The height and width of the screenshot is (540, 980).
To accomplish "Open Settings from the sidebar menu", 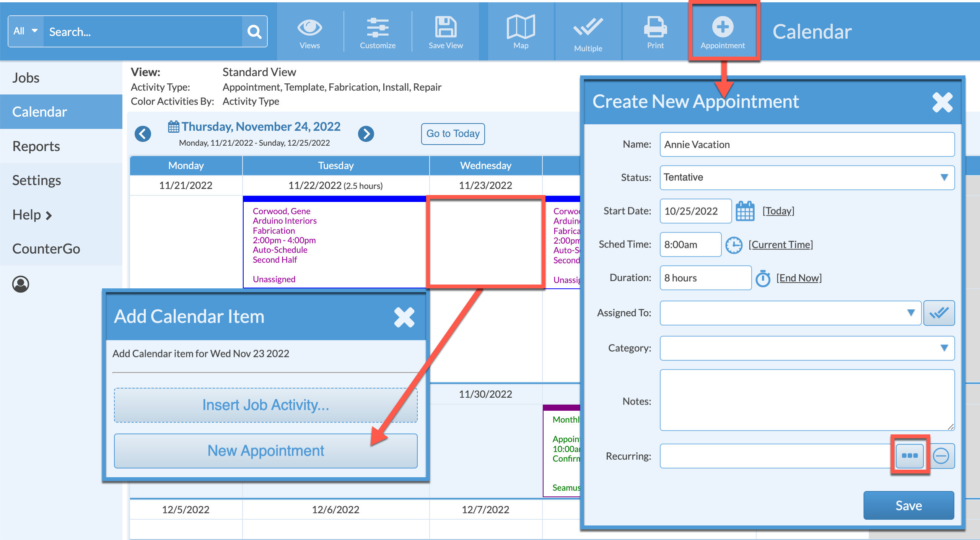I will tap(36, 180).
